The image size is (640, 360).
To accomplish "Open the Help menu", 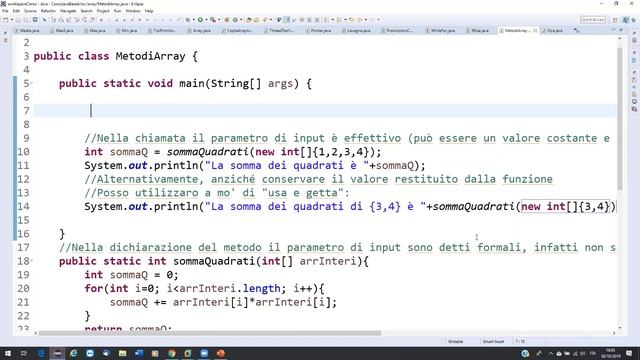I will pyautogui.click(x=149, y=11).
